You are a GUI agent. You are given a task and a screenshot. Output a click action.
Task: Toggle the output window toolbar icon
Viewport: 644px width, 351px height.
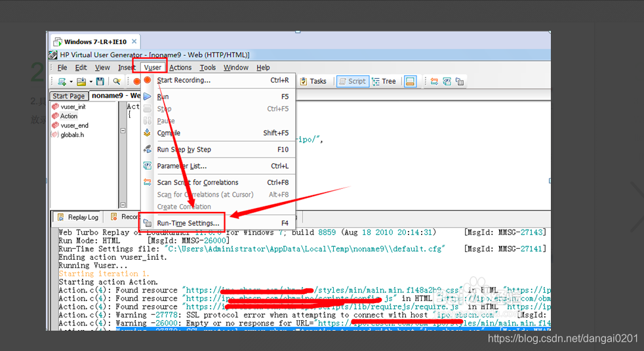(x=410, y=81)
